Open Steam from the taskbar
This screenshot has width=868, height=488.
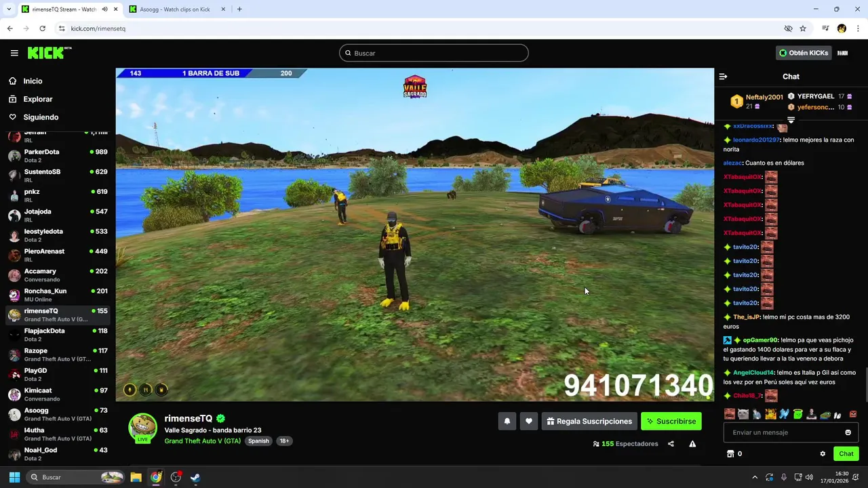pos(195,477)
